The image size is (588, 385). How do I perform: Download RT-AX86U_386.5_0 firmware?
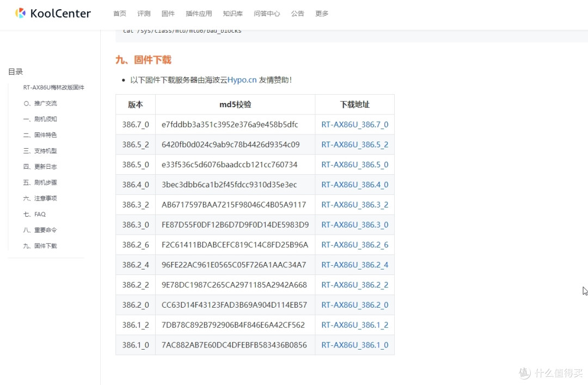355,165
